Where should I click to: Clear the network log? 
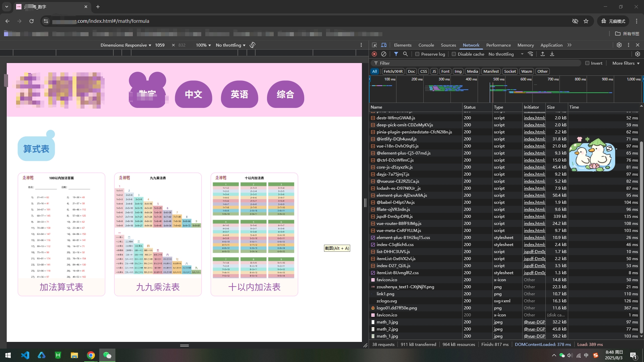(384, 54)
